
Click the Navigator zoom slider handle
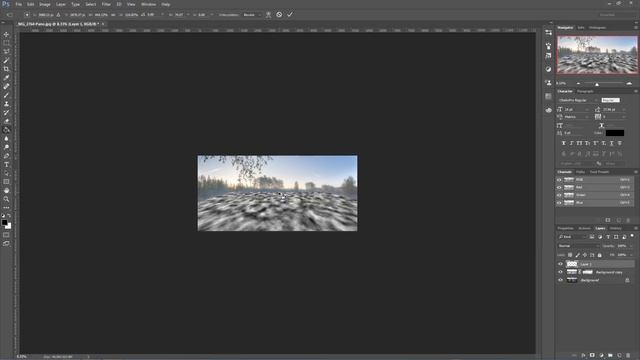[x=597, y=84]
